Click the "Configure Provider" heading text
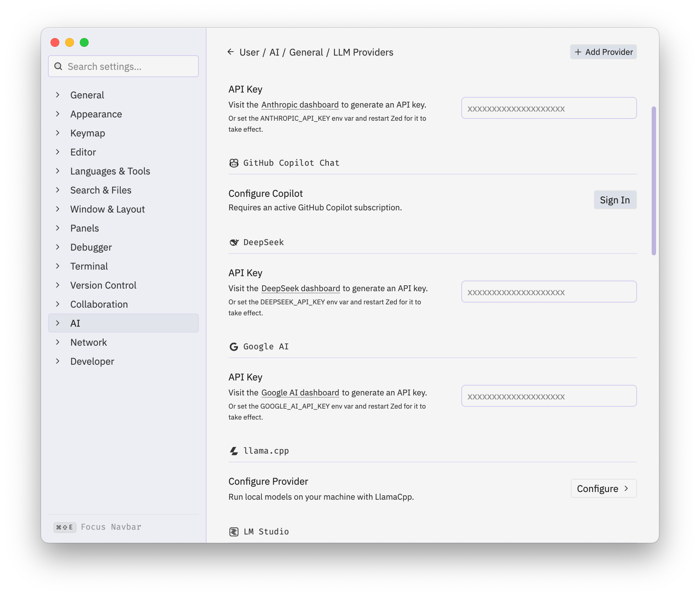Viewport: 700px width, 597px height. point(268,481)
